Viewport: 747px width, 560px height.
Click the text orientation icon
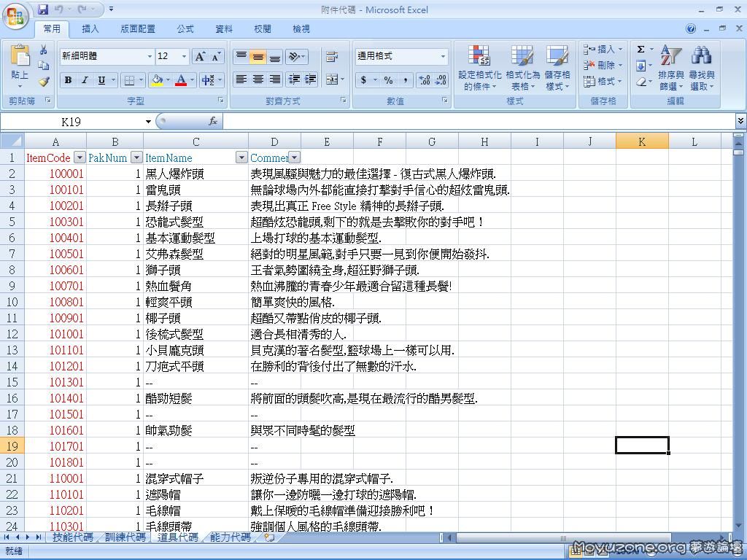coord(296,57)
